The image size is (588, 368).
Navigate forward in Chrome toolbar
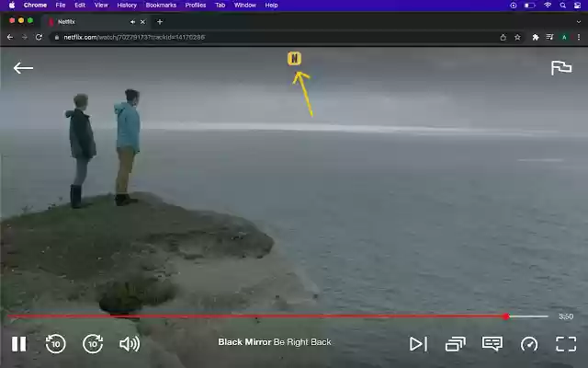(25, 37)
